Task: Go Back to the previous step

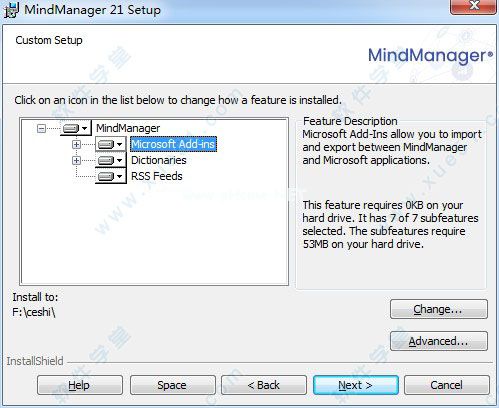Action: coord(264,385)
